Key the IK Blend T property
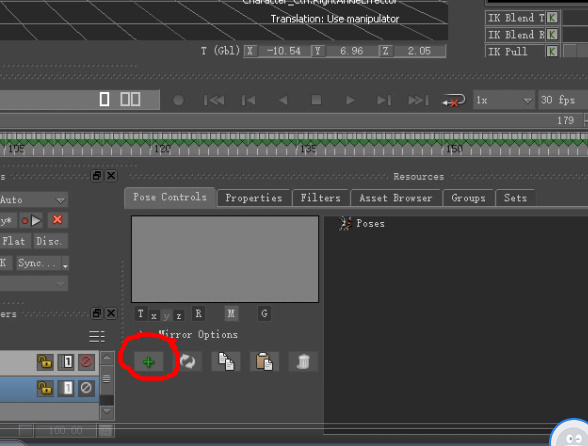The image size is (588, 446). pos(552,18)
